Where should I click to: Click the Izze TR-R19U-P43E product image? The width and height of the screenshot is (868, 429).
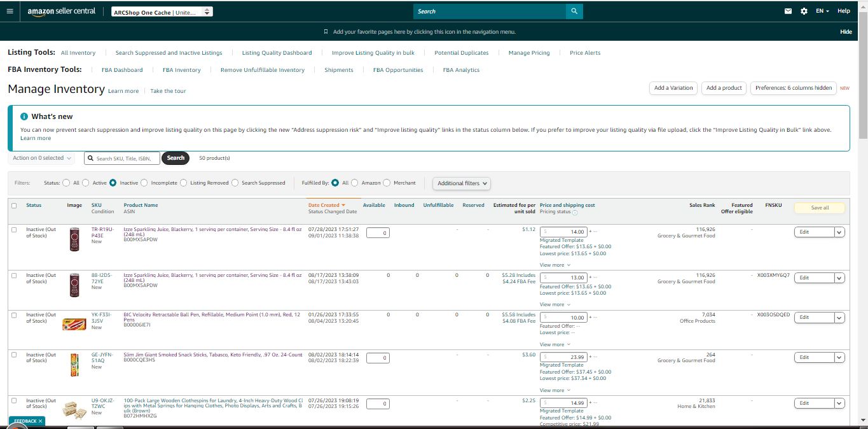pos(74,239)
